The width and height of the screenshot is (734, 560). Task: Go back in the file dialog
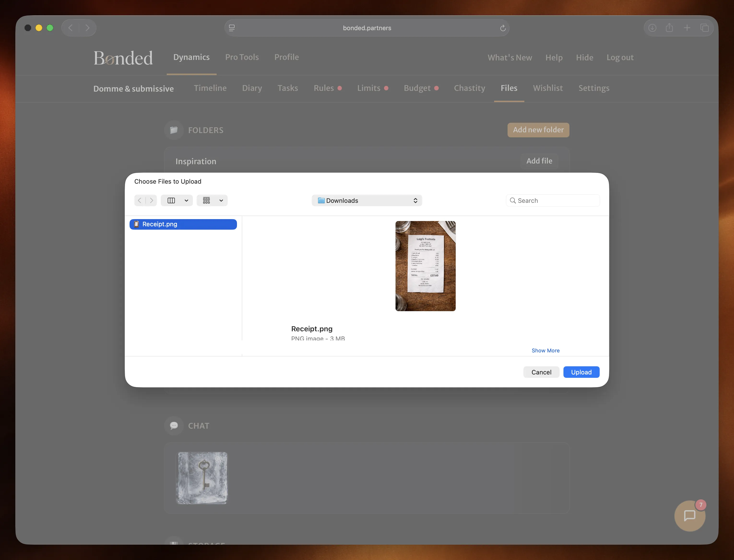pos(140,200)
